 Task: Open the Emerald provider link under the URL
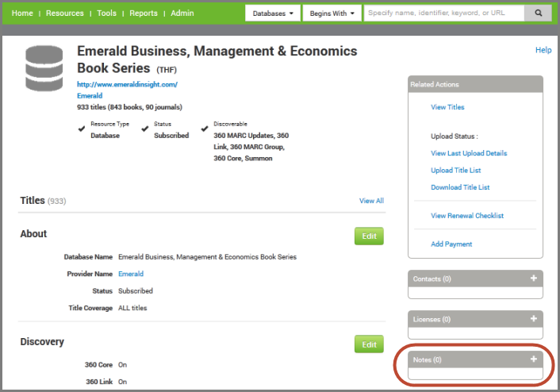point(90,96)
